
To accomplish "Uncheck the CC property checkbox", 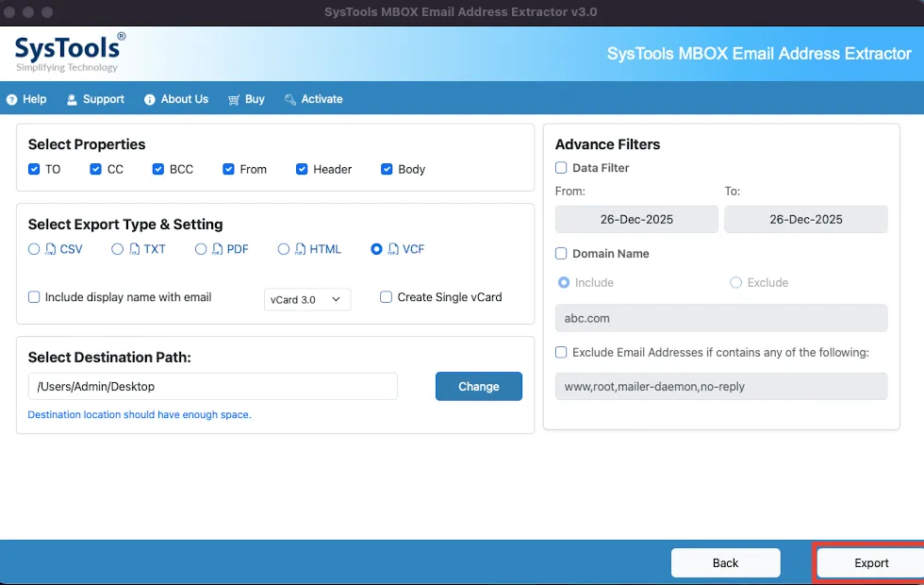I will 95,169.
